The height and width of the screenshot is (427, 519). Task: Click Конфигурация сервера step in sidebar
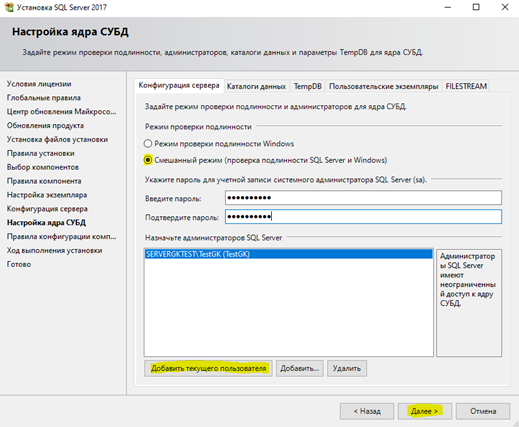tap(47, 209)
